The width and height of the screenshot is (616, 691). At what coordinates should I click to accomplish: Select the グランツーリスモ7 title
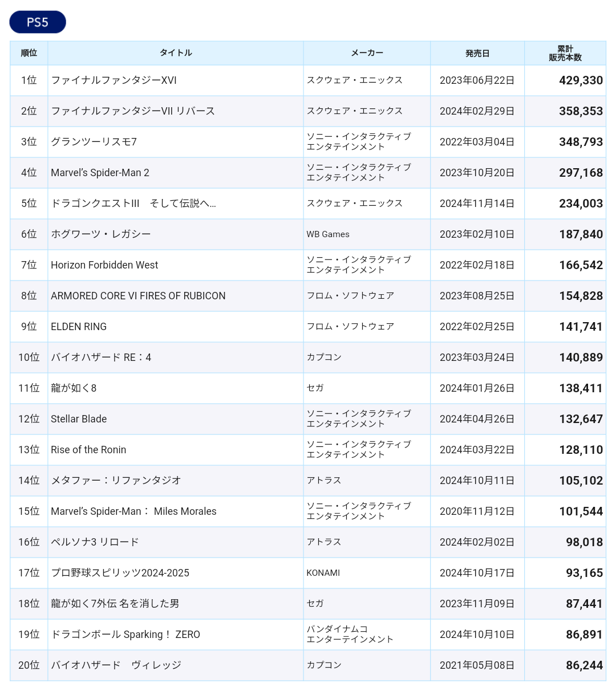(94, 142)
